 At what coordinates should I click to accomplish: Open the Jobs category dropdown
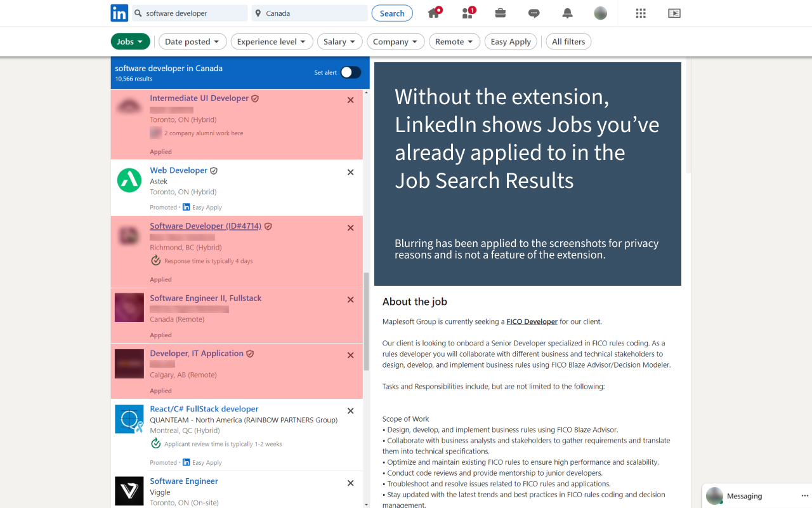pos(131,42)
